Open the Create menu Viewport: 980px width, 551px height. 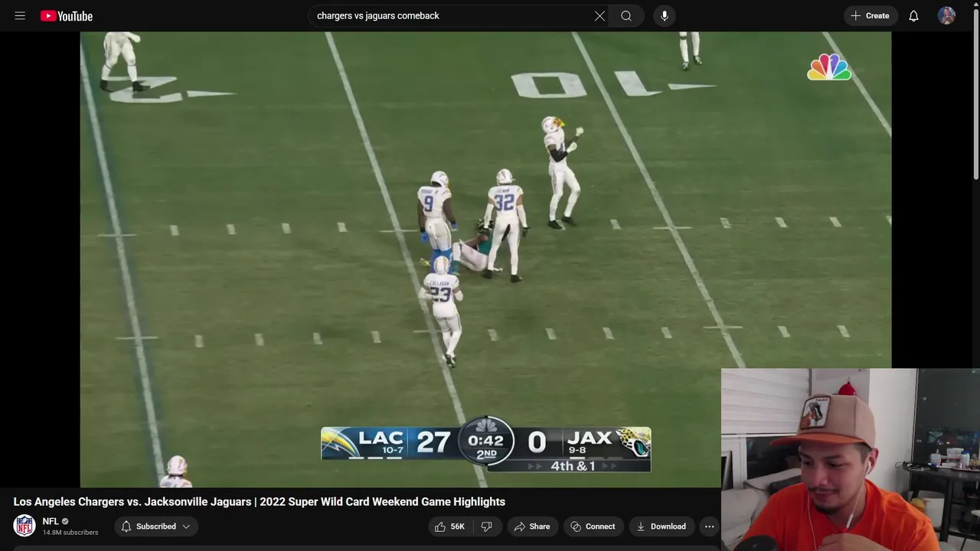pos(871,15)
